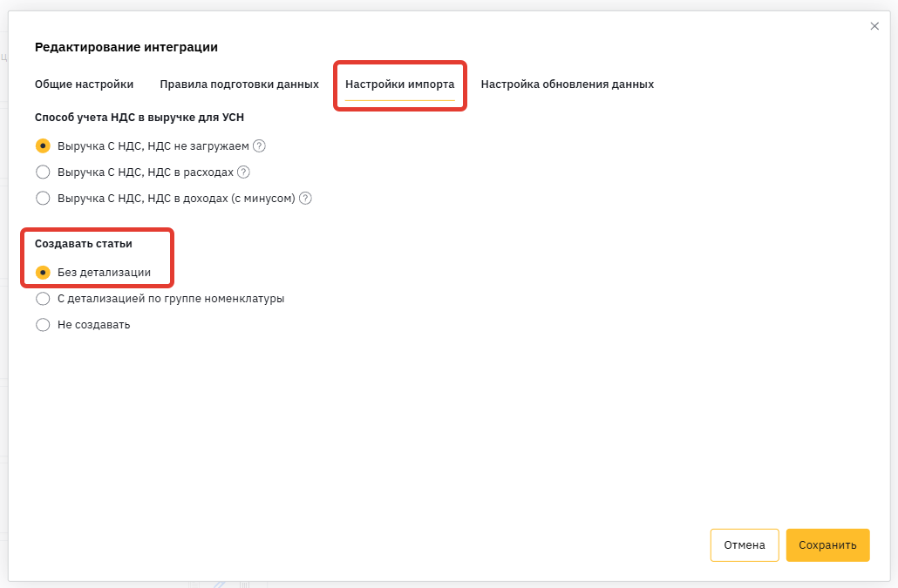
Task: Click the 'Способ учета НДС в выручке для УСН' heading
Action: pyautogui.click(x=139, y=118)
